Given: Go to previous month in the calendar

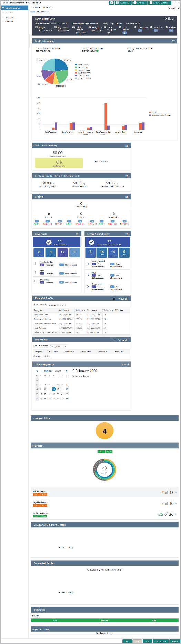Looking at the screenshot, I should coord(37,371).
